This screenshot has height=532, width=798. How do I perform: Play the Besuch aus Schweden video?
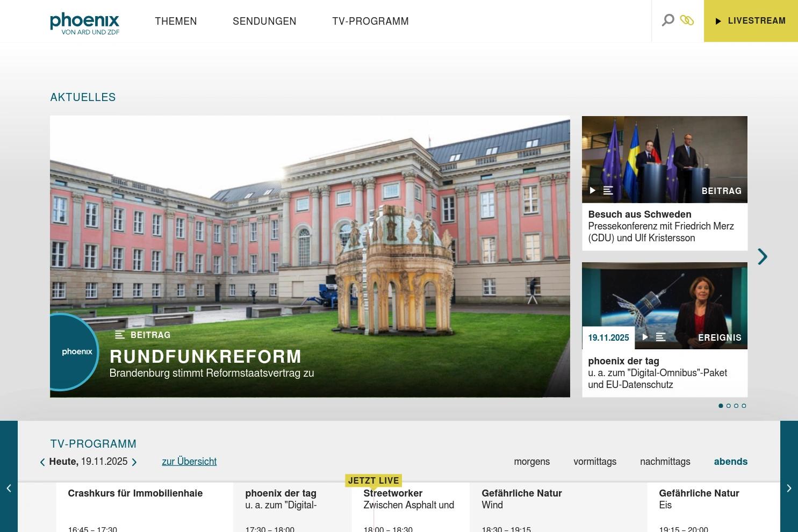pos(593,190)
